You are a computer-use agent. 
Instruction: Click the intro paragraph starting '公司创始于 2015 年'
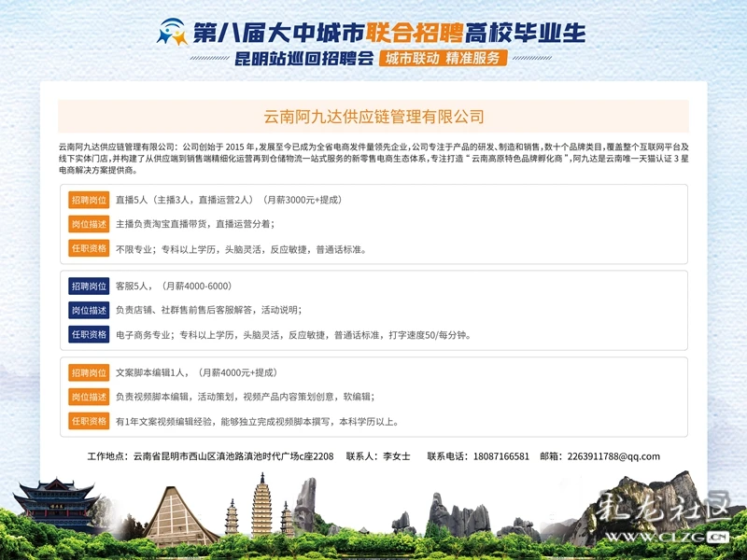point(373,159)
